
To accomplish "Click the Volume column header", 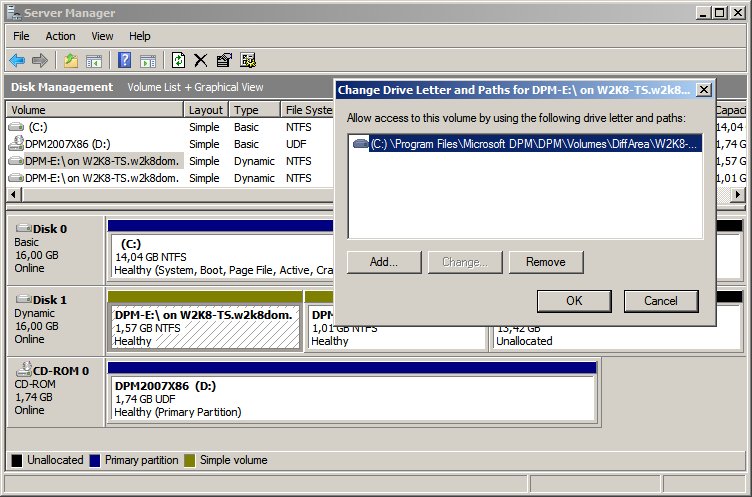I will point(95,110).
